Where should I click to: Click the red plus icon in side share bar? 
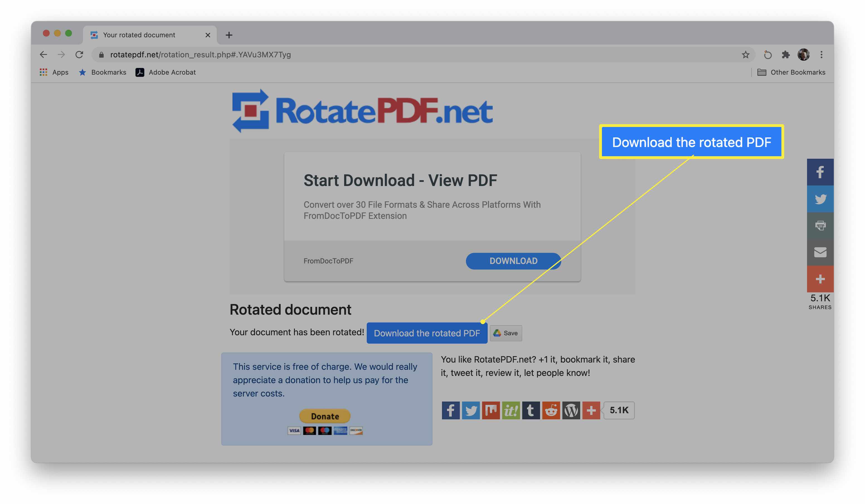[x=820, y=279]
